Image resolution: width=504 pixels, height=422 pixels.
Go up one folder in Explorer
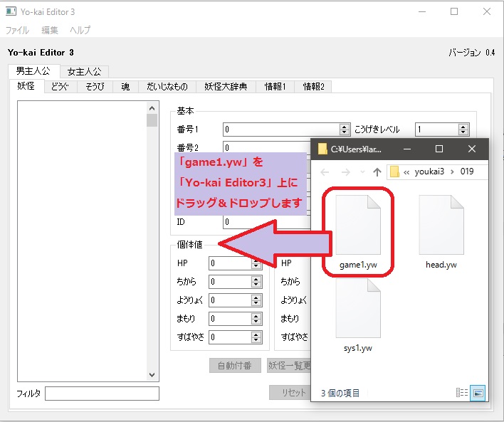pos(377,172)
